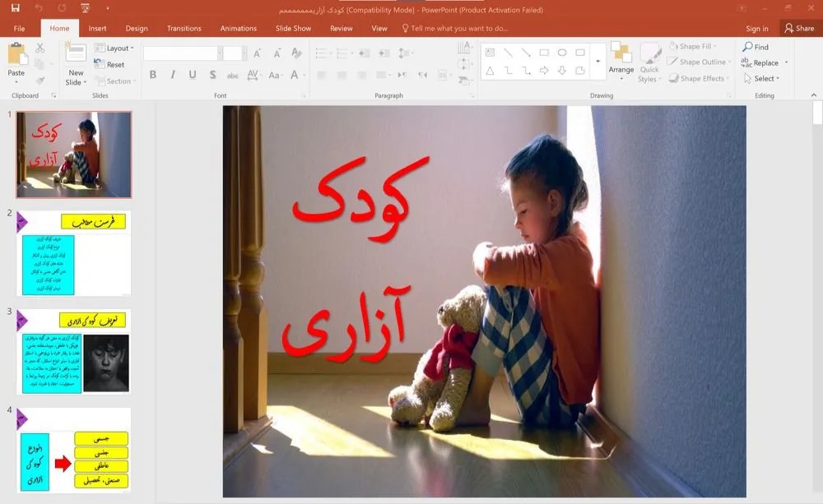Switch to the Design tab
Image resolution: width=823 pixels, height=504 pixels.
137,28
